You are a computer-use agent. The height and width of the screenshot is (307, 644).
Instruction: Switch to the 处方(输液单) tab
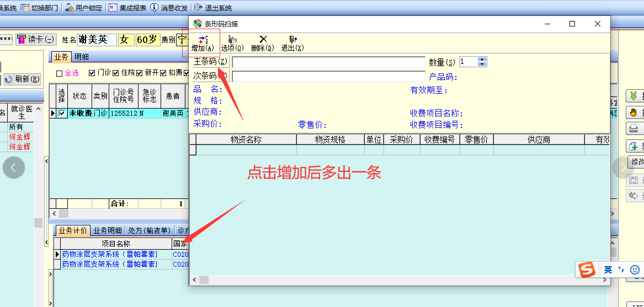[150, 230]
